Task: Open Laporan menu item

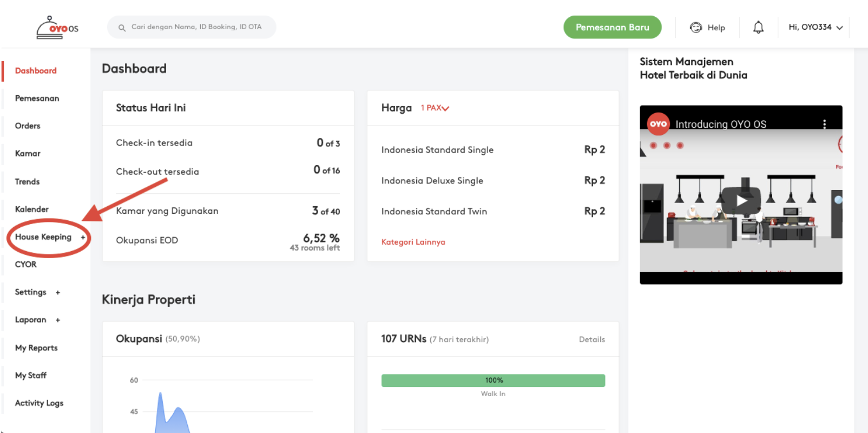Action: tap(30, 320)
